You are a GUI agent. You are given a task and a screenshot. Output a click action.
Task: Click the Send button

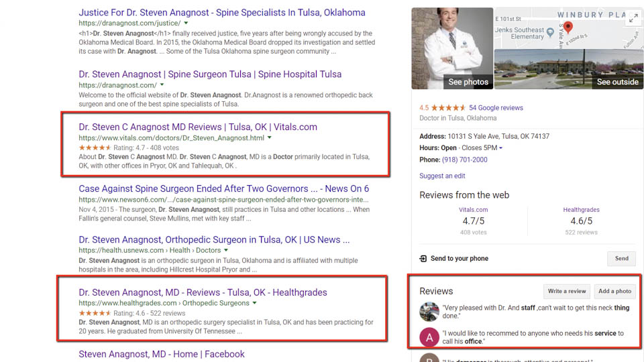click(621, 259)
